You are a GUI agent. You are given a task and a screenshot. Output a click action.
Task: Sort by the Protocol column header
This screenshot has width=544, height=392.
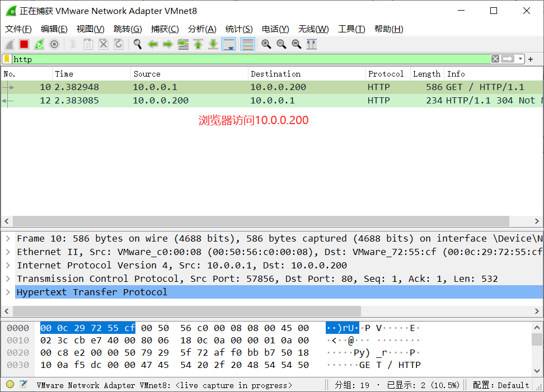tap(387, 74)
